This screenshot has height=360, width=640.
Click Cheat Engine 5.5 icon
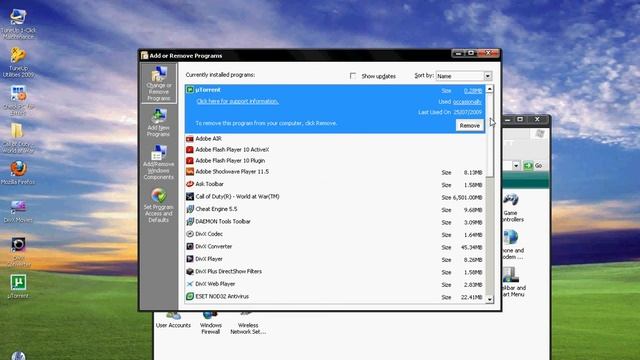pos(190,209)
